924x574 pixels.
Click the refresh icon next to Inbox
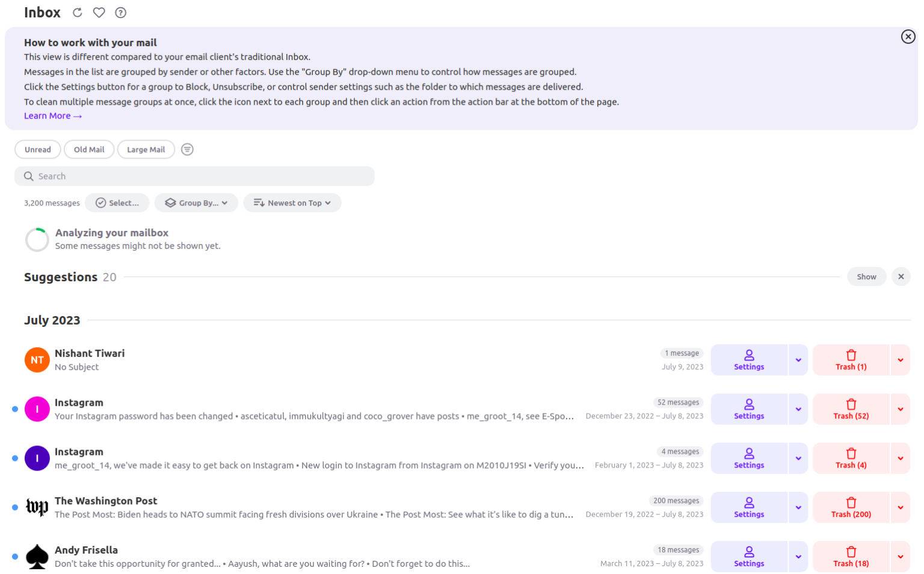(78, 13)
